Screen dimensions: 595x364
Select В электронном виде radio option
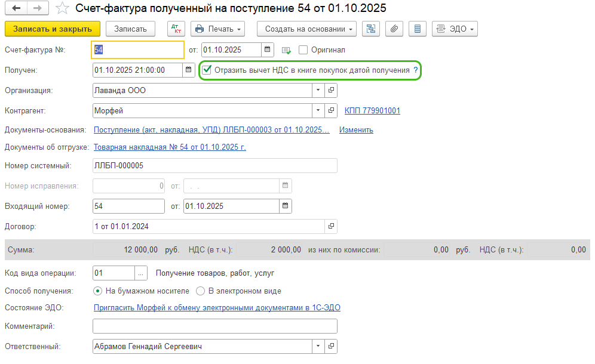(200, 291)
